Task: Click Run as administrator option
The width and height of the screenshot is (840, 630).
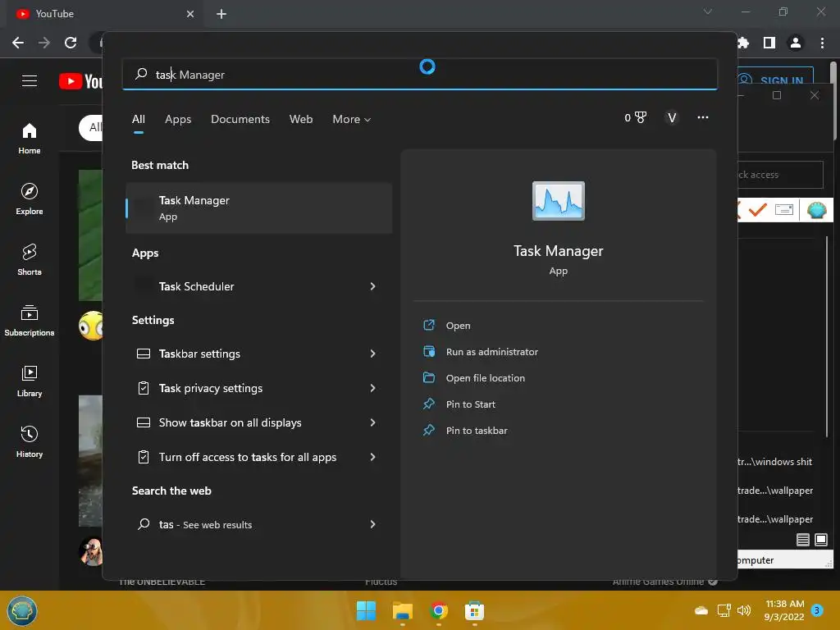Action: (x=492, y=351)
